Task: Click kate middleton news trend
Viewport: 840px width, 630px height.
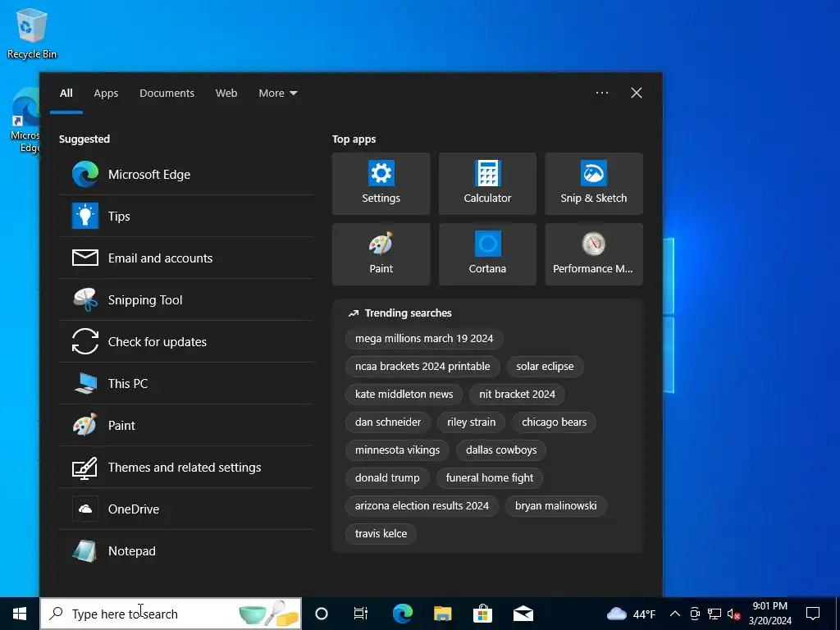Action: click(404, 395)
